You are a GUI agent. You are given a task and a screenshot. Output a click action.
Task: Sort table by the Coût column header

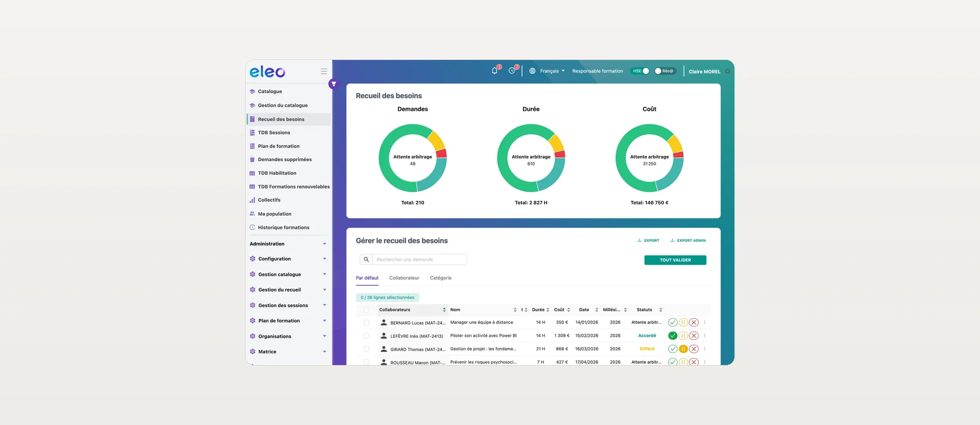(562, 310)
